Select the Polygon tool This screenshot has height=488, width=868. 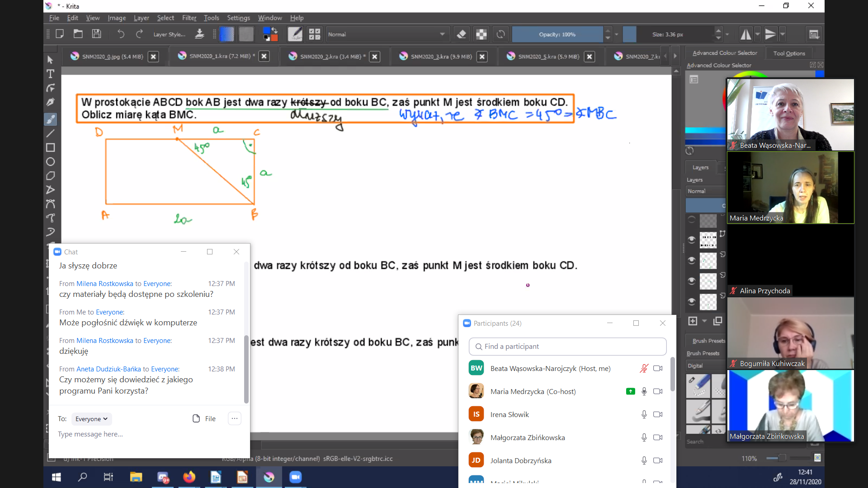coord(51,176)
